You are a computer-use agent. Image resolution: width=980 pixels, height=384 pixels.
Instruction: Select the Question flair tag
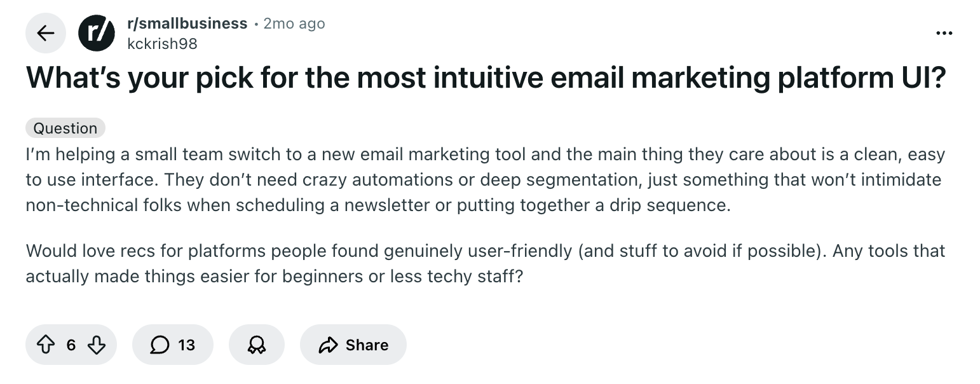(65, 128)
